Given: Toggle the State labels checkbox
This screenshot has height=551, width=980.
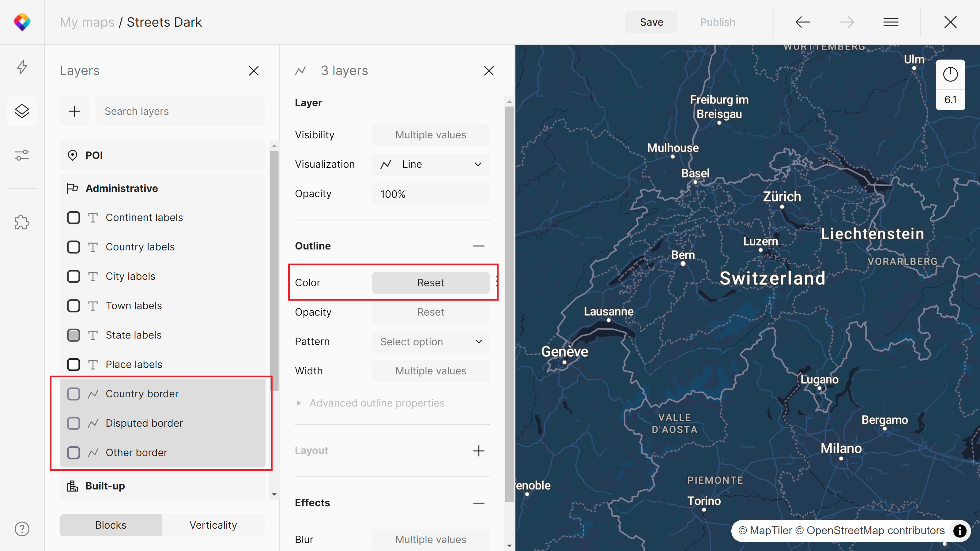Looking at the screenshot, I should click(x=73, y=335).
